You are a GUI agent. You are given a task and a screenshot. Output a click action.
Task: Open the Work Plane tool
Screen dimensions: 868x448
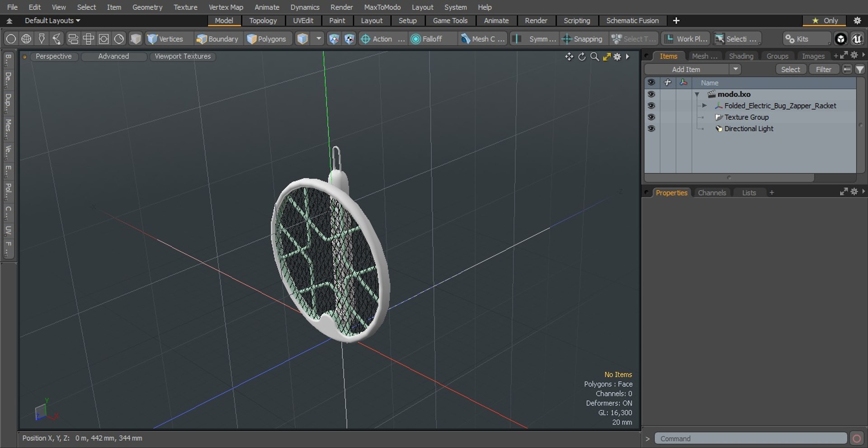pos(685,39)
